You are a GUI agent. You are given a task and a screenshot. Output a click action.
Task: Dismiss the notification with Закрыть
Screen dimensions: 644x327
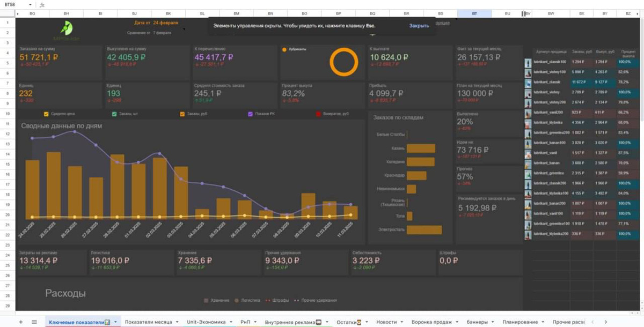pos(419,25)
